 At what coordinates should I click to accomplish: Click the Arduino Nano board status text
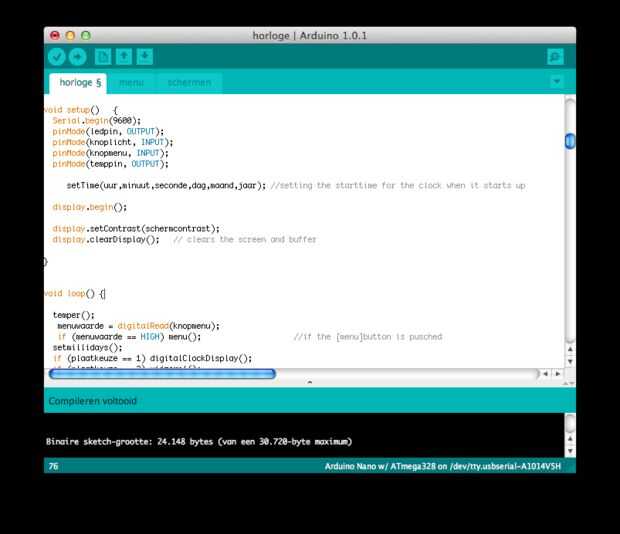[443, 466]
